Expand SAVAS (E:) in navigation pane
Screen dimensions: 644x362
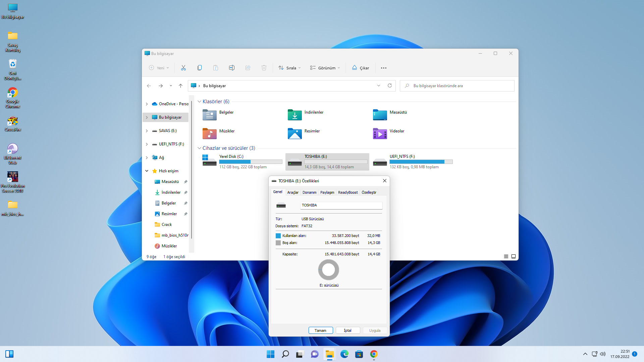[147, 131]
